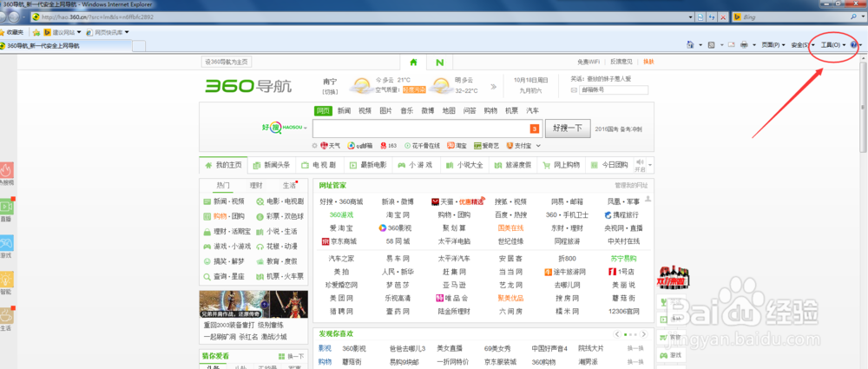This screenshot has width=868, height=369.
Task: Switch to the 理财 side panel tab
Action: point(256,185)
